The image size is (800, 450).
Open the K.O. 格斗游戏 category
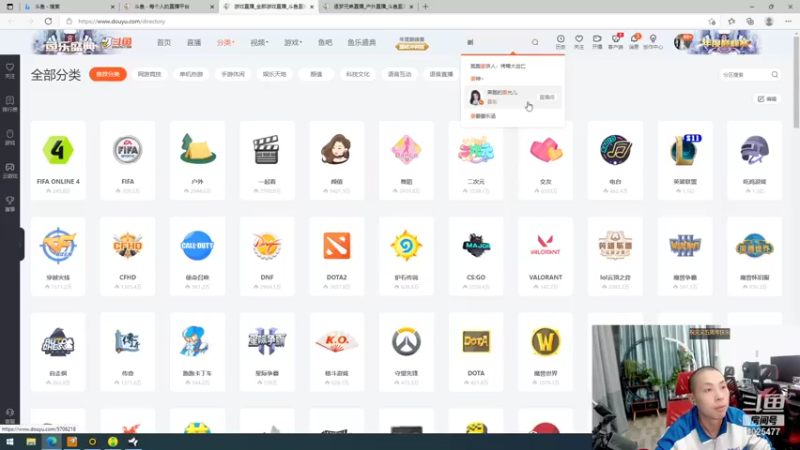click(x=337, y=352)
